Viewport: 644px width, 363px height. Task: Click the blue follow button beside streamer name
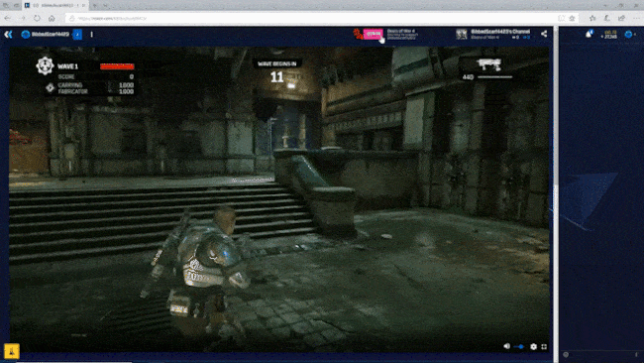[77, 35]
